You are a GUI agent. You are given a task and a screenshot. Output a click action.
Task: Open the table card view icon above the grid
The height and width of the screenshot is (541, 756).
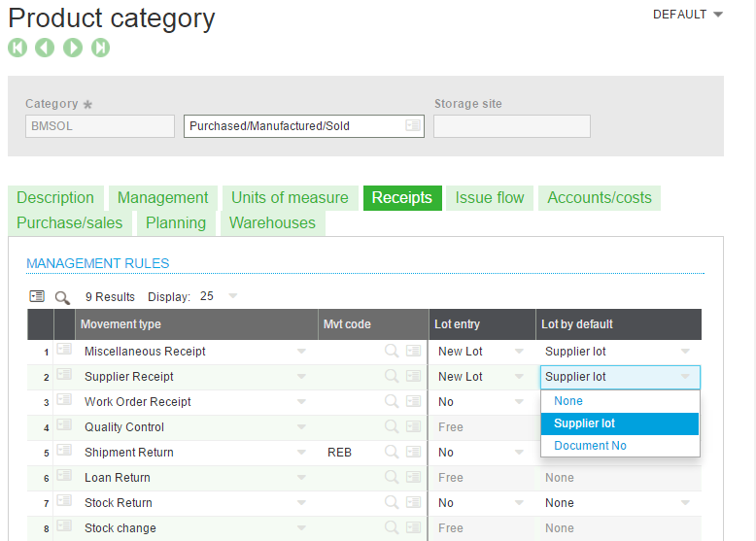click(x=37, y=296)
